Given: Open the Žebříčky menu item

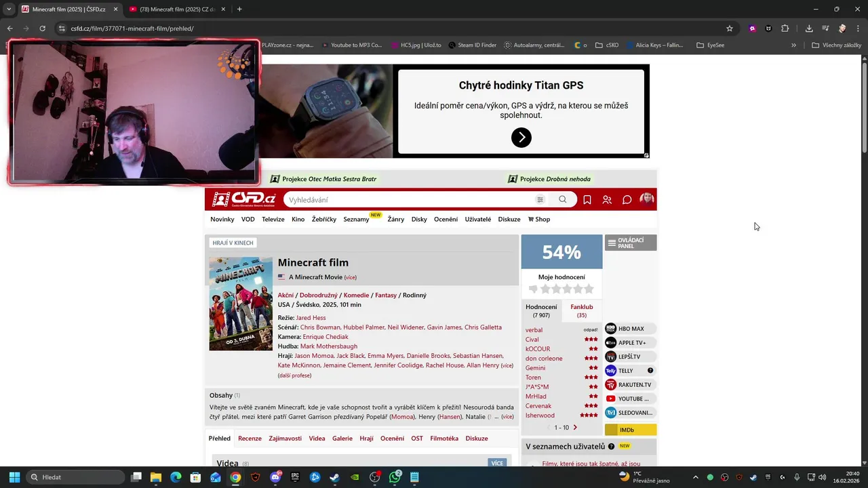Looking at the screenshot, I should (324, 220).
